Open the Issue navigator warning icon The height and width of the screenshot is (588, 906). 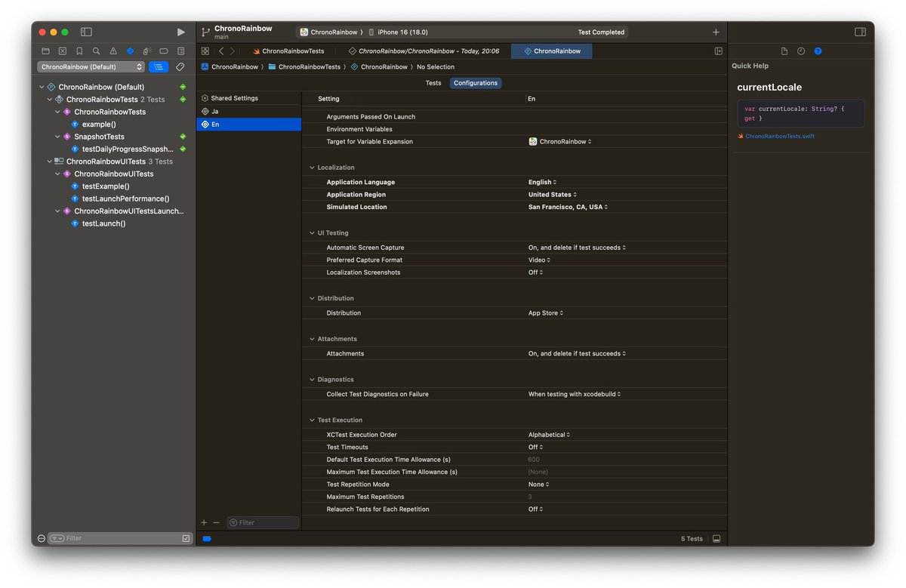[x=113, y=51]
